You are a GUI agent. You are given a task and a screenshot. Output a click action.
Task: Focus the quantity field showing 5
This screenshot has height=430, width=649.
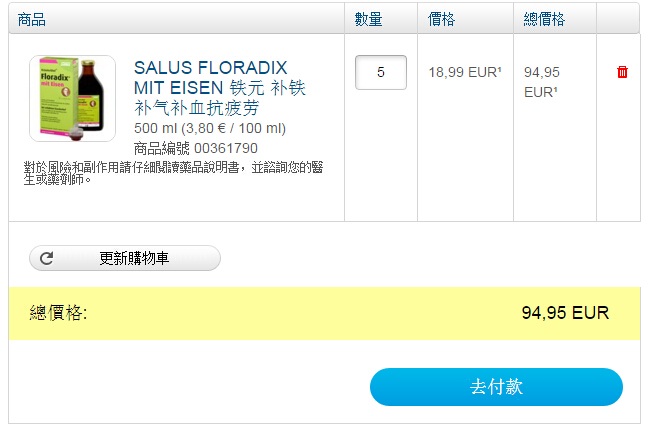tap(380, 72)
